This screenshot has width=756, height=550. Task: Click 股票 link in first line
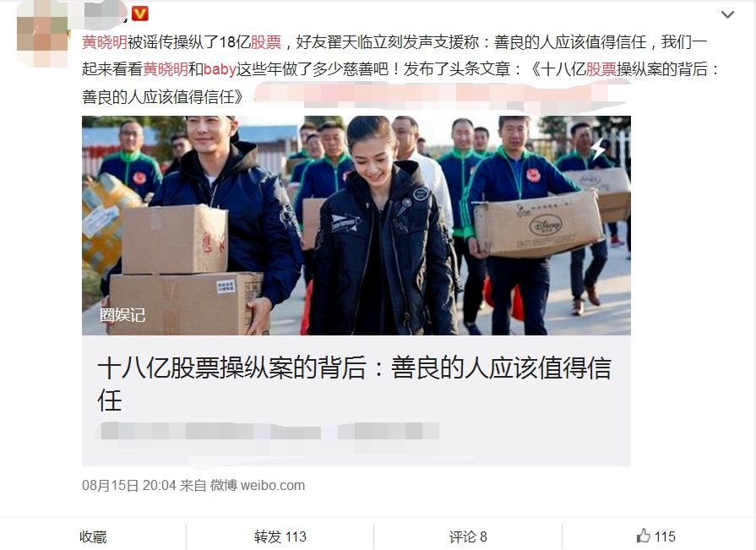pyautogui.click(x=266, y=42)
